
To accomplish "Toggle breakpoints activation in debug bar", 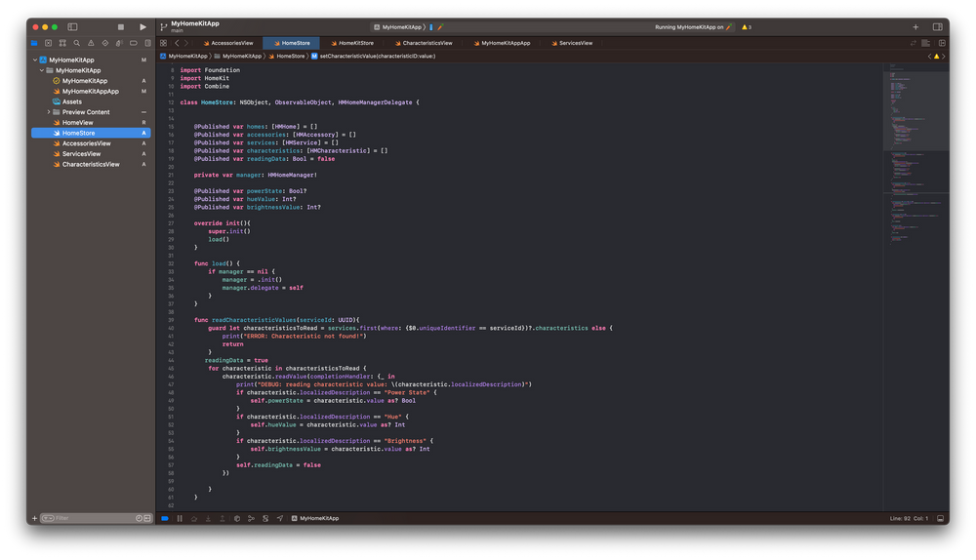I will pyautogui.click(x=165, y=518).
